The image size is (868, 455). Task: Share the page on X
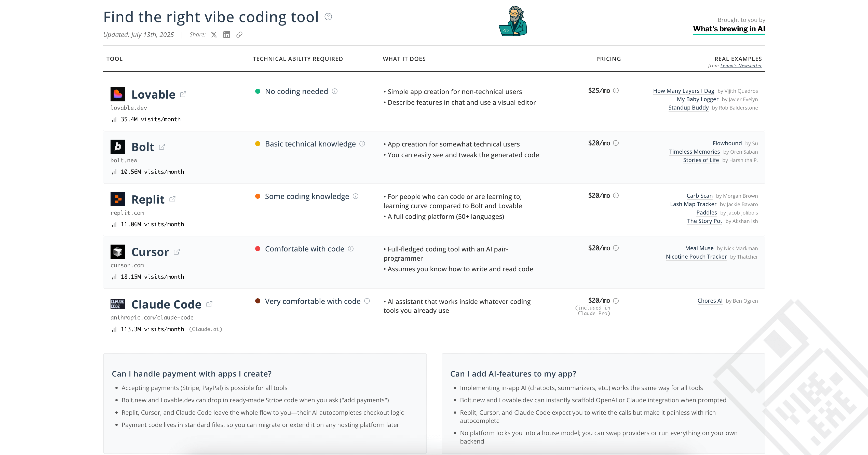[214, 35]
